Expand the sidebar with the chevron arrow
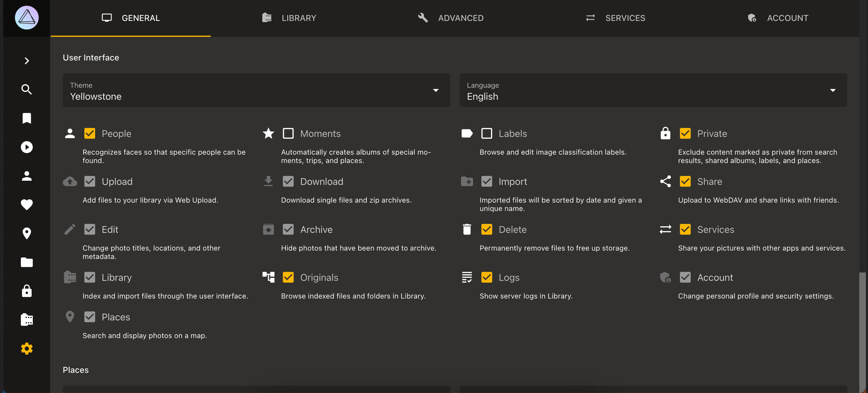The height and width of the screenshot is (393, 868). (27, 61)
